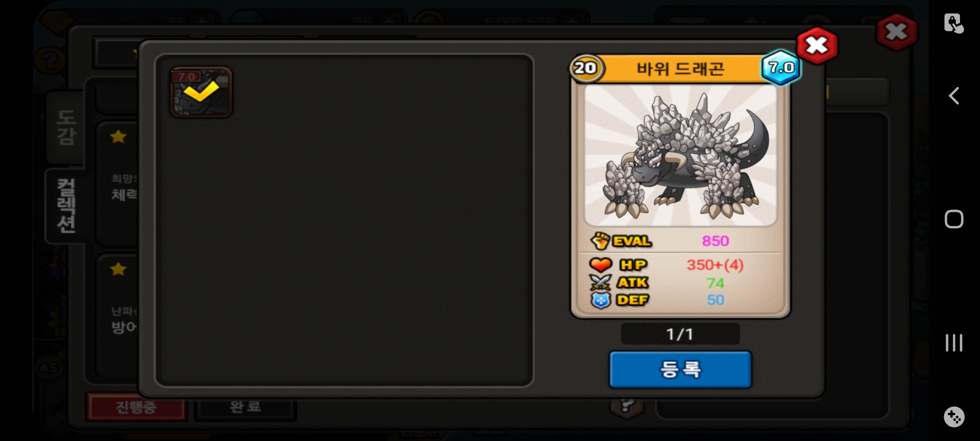980x441 pixels.
Task: Tap the rock dragon portrait image
Action: click(681, 155)
